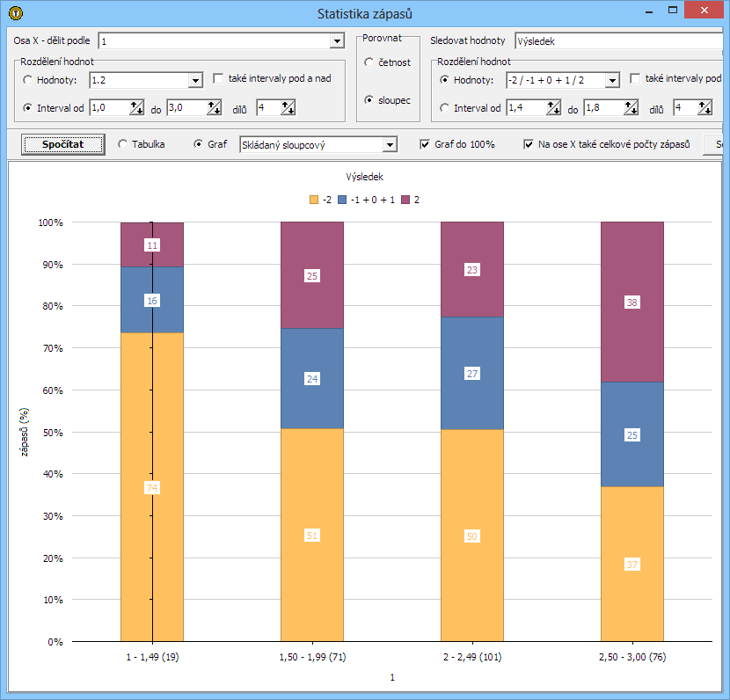The image size is (730, 700).
Task: Click axis label '2,50 - 3,00 (76)'
Action: pyautogui.click(x=632, y=657)
